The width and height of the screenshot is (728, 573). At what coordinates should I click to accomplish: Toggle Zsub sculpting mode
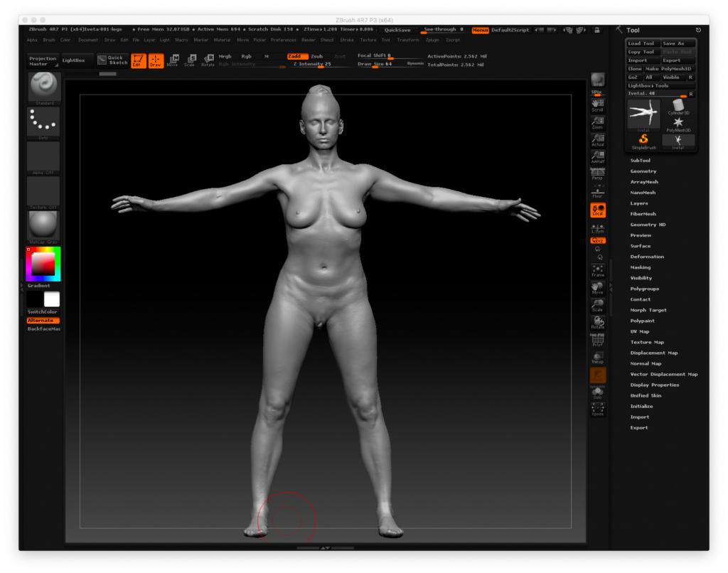point(316,55)
